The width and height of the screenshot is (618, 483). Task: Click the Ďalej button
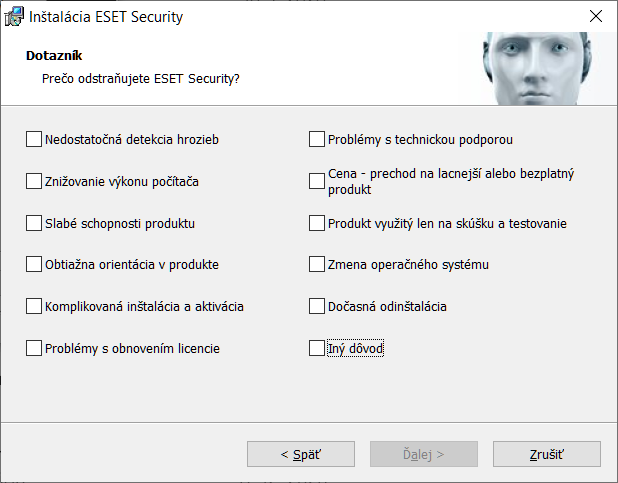coord(424,454)
